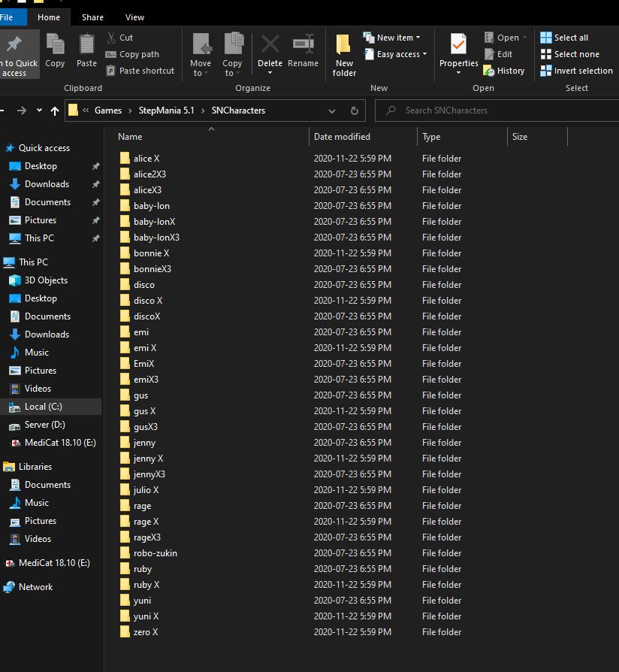Open the New item dropdown
This screenshot has width=619, height=672.
coord(391,38)
